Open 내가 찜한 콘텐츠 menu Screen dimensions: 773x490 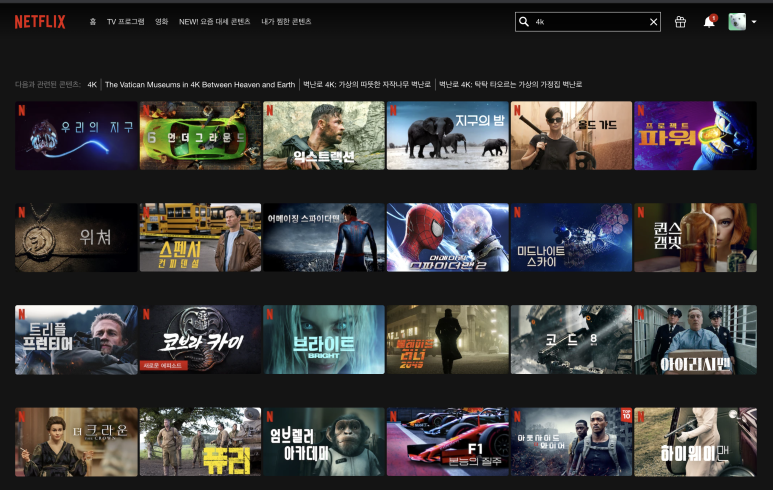[286, 22]
